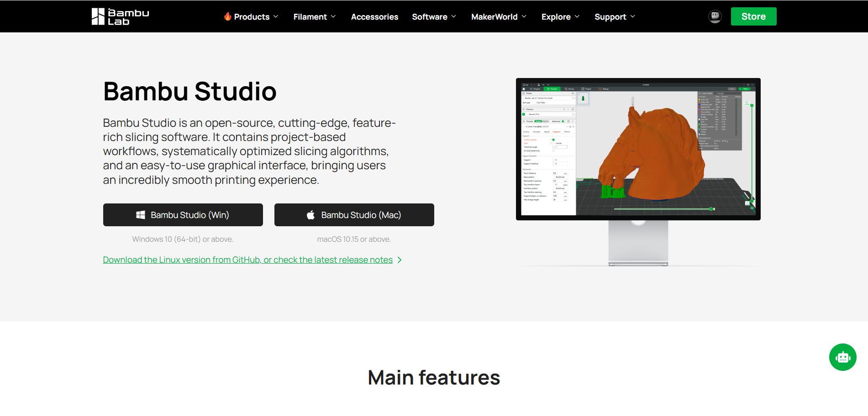Download Bambu Studio (Mac)

click(354, 215)
